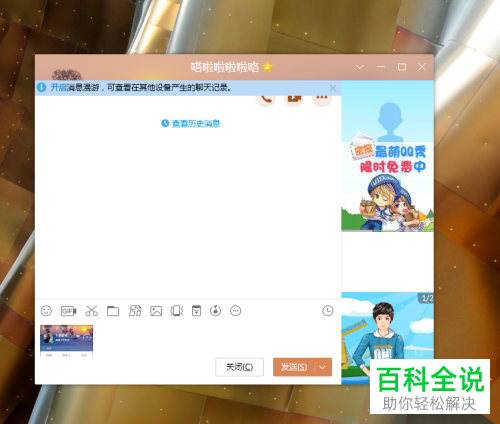Open the folder icon to send file
This screenshot has width=500, height=424.
[113, 311]
